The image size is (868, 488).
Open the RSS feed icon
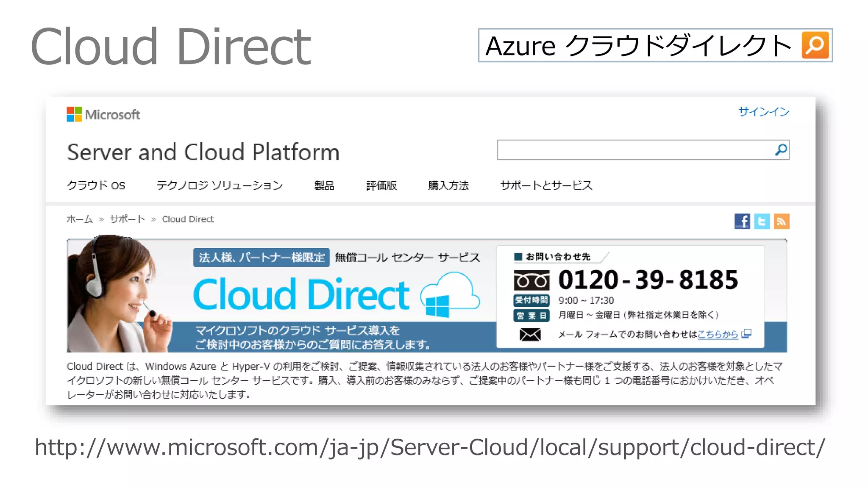[782, 221]
